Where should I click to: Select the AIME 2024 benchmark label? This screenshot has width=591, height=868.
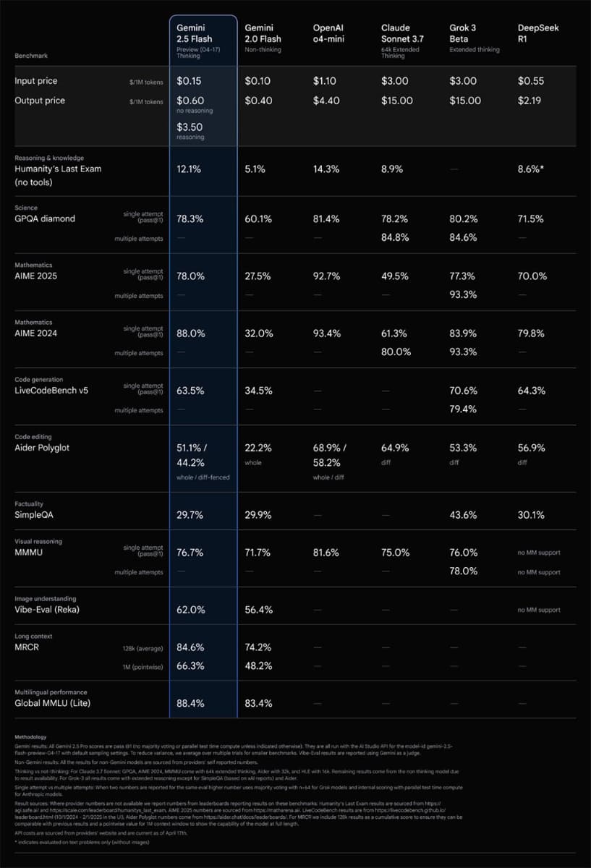[37, 333]
